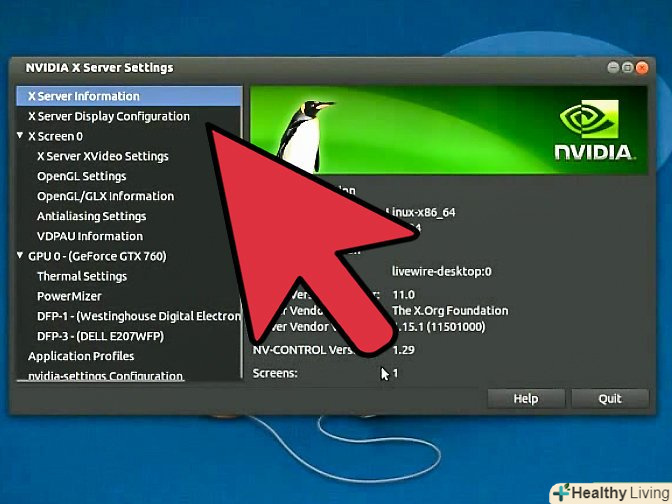
Task: Open X Server XVideo Settings
Action: [103, 156]
